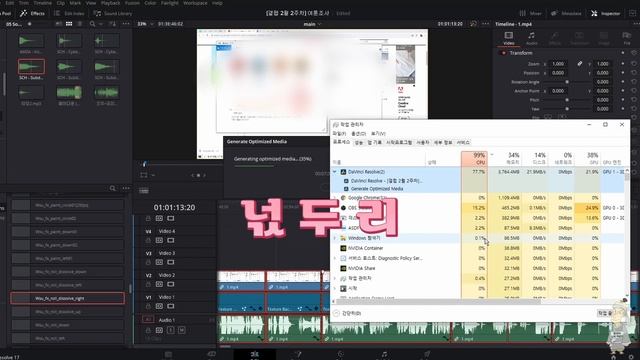Open media pool three-dot options menu
Image resolution: width=640 pixels, height=360 pixels.
coord(126,24)
